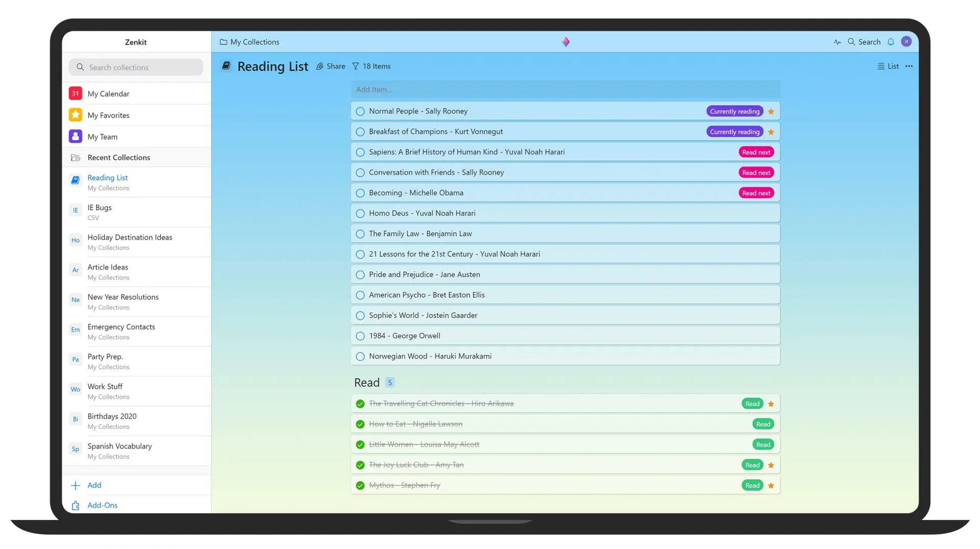Click the Search collections field

point(136,67)
